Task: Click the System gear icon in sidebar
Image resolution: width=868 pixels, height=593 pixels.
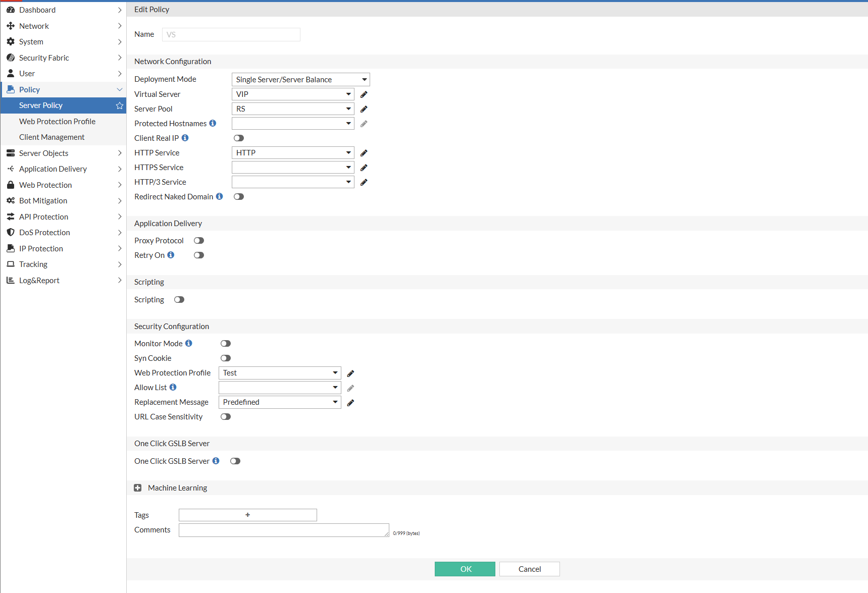Action: click(11, 42)
